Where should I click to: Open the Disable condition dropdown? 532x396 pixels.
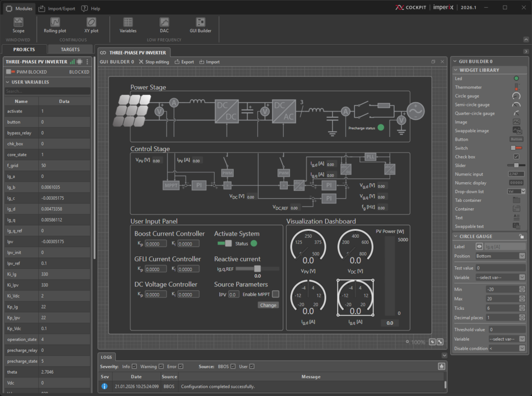click(x=507, y=348)
